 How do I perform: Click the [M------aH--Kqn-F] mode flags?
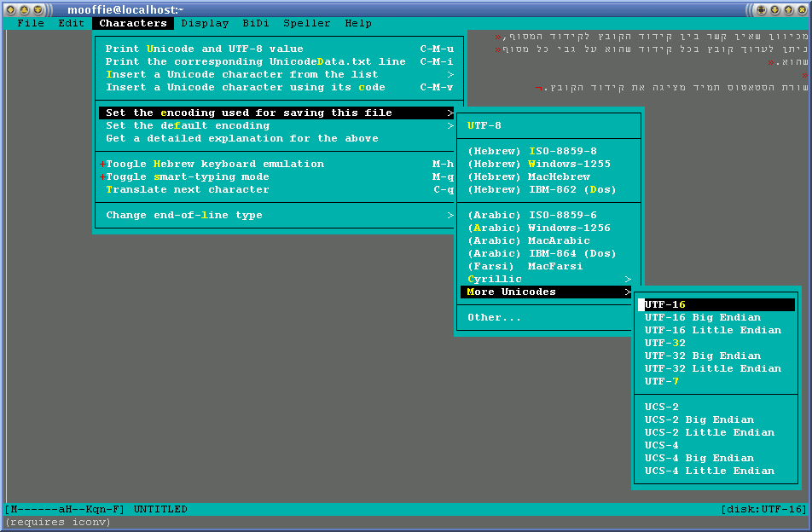click(65, 509)
